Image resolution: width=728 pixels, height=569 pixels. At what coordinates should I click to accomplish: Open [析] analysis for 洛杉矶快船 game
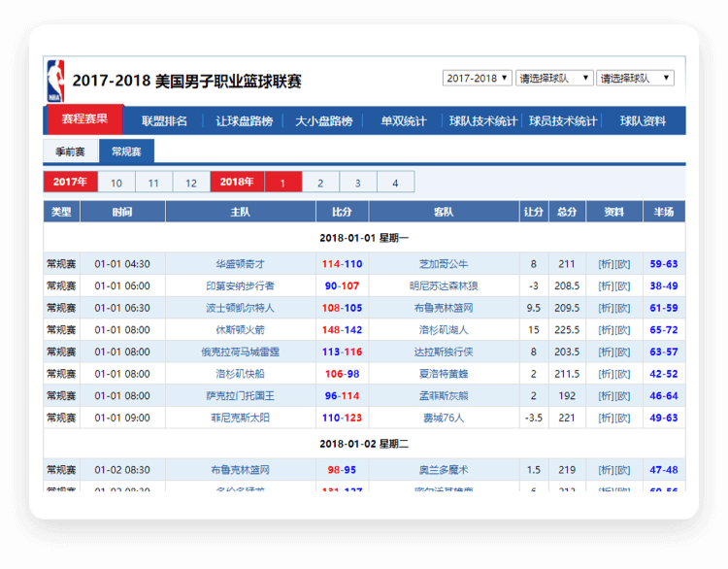(x=606, y=374)
